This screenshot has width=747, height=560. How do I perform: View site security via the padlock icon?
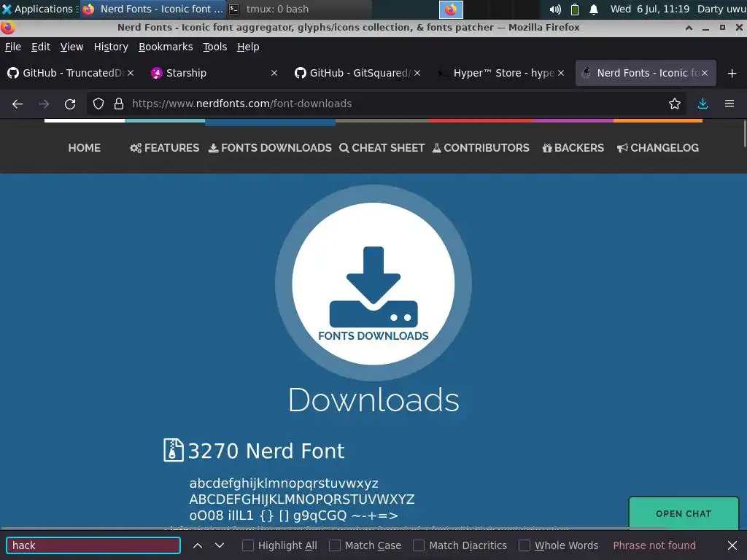[119, 104]
